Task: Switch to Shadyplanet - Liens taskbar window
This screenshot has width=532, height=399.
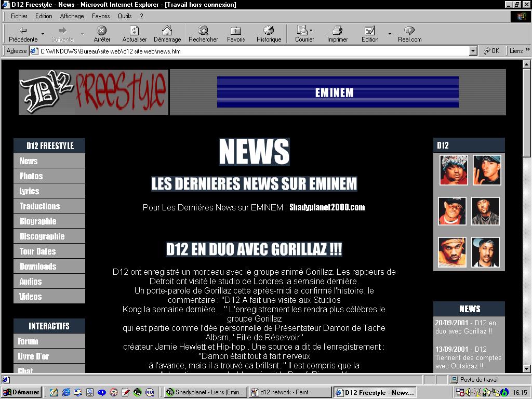Action: point(206,392)
